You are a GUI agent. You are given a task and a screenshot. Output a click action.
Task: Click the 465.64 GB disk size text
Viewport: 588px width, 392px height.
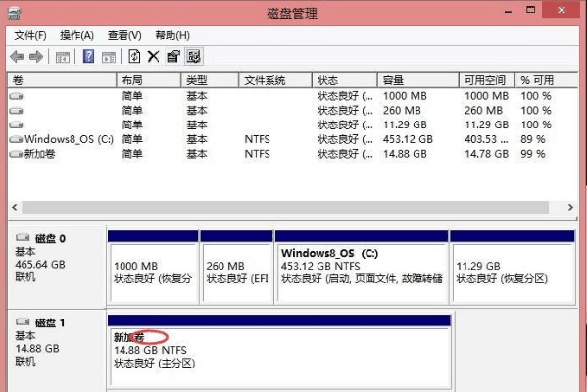tap(40, 265)
